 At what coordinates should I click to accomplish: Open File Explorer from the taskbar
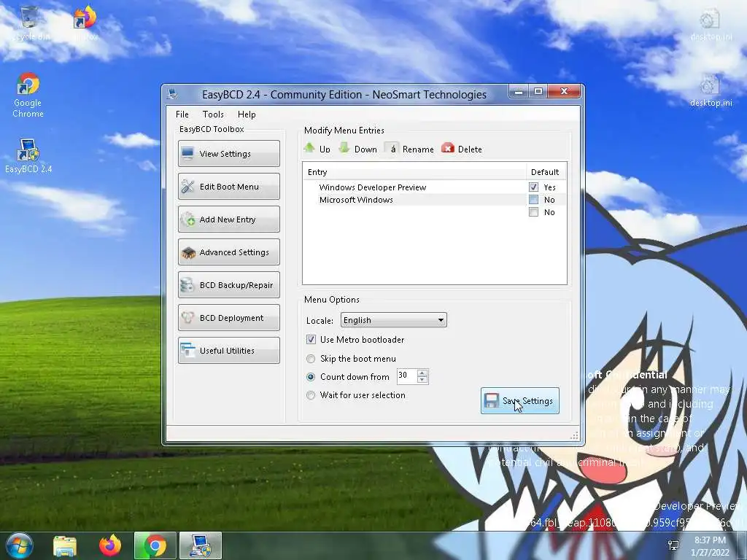65,545
